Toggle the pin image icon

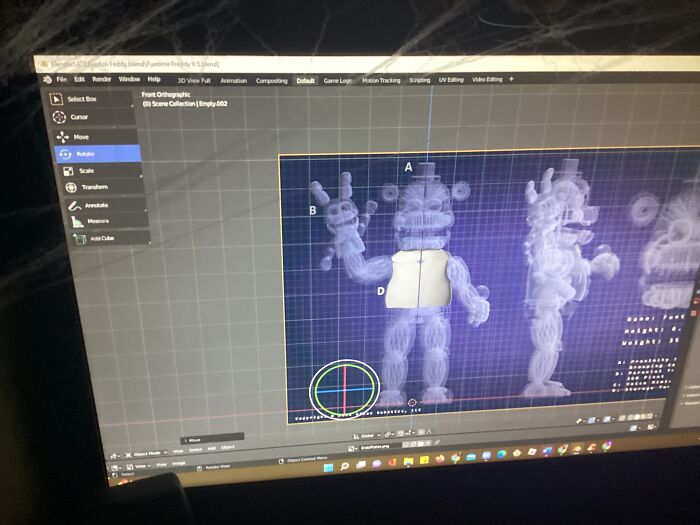(x=437, y=442)
